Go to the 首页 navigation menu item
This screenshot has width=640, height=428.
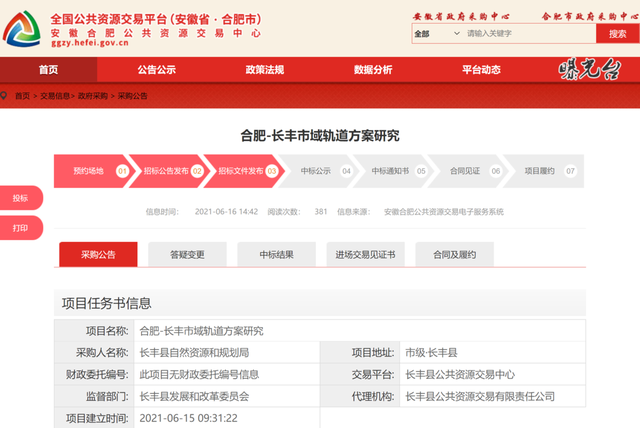click(x=48, y=69)
